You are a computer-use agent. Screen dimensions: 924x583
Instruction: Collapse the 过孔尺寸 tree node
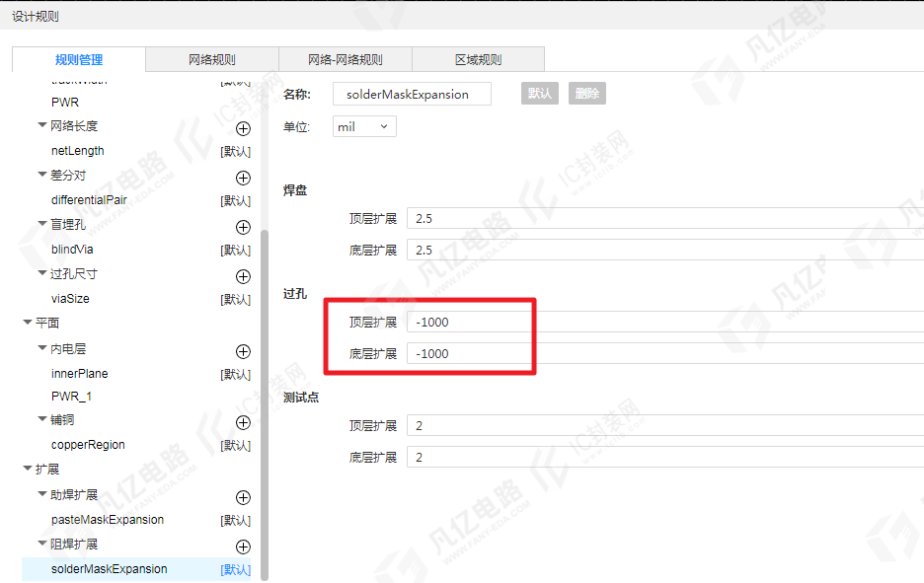41,273
